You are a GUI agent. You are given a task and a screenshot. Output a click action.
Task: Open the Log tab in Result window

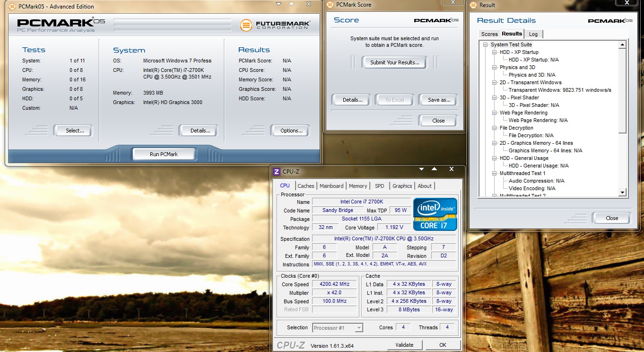point(533,34)
